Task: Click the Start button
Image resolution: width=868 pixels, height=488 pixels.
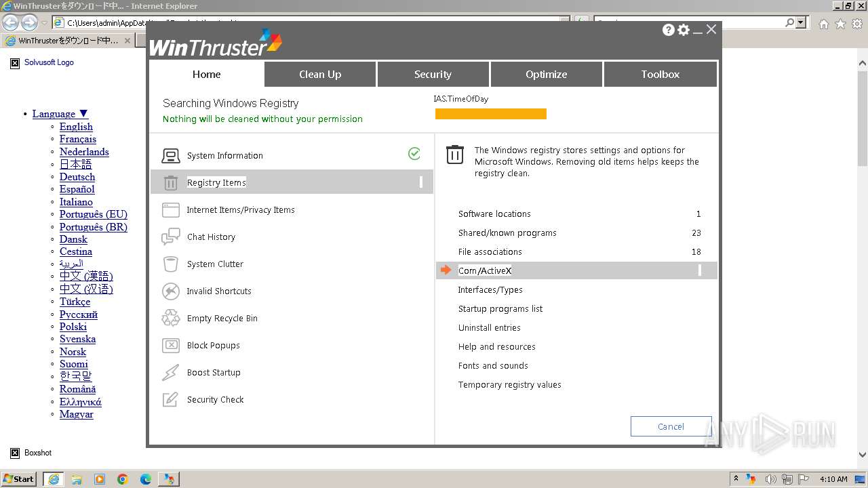Action: coord(18,479)
